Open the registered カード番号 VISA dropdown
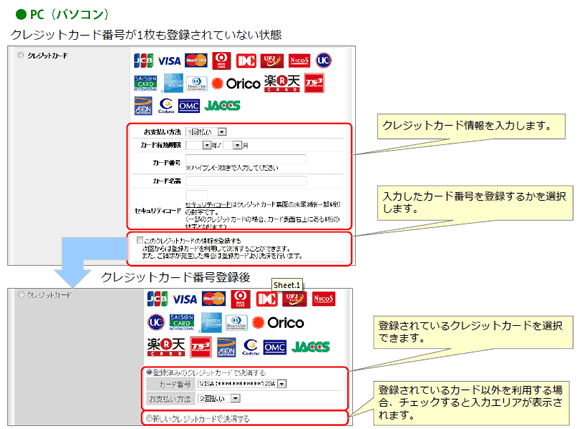Screen dimensions: 580x429 pos(242,384)
